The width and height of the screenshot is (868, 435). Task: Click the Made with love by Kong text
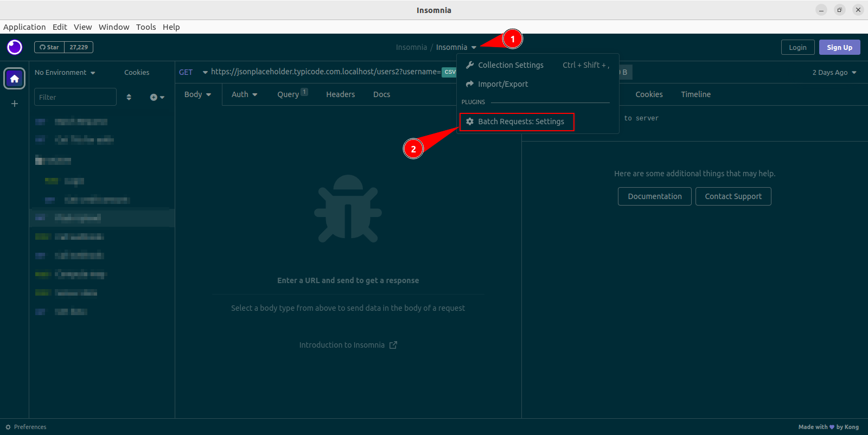[828, 427]
